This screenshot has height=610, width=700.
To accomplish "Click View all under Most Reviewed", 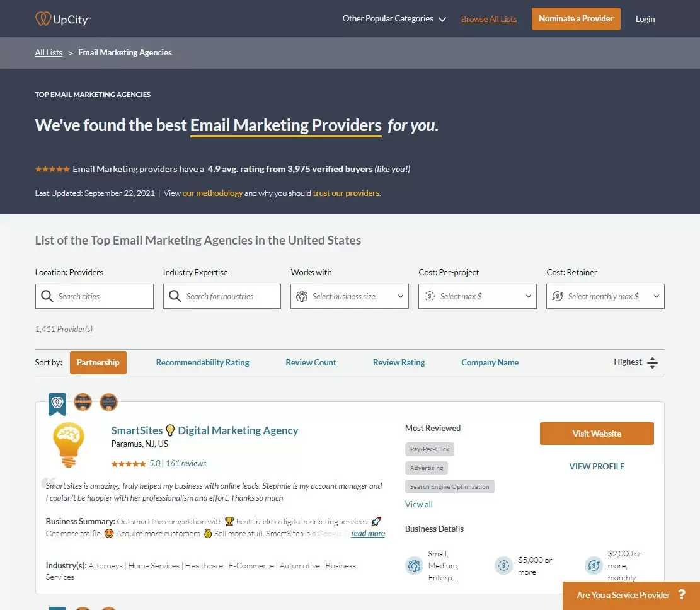I will [418, 504].
